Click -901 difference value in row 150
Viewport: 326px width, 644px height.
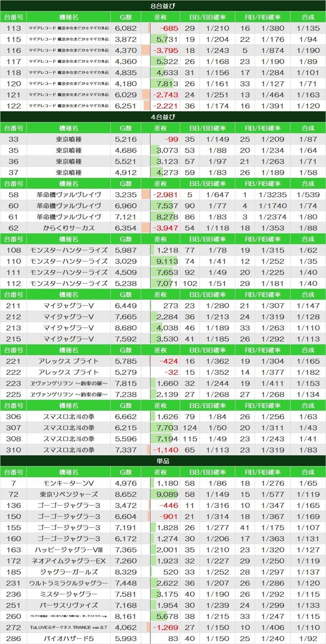[x=169, y=517]
